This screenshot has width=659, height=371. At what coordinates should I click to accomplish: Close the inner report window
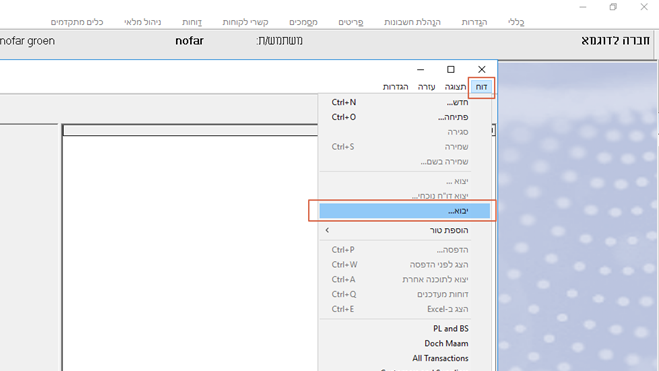(482, 69)
